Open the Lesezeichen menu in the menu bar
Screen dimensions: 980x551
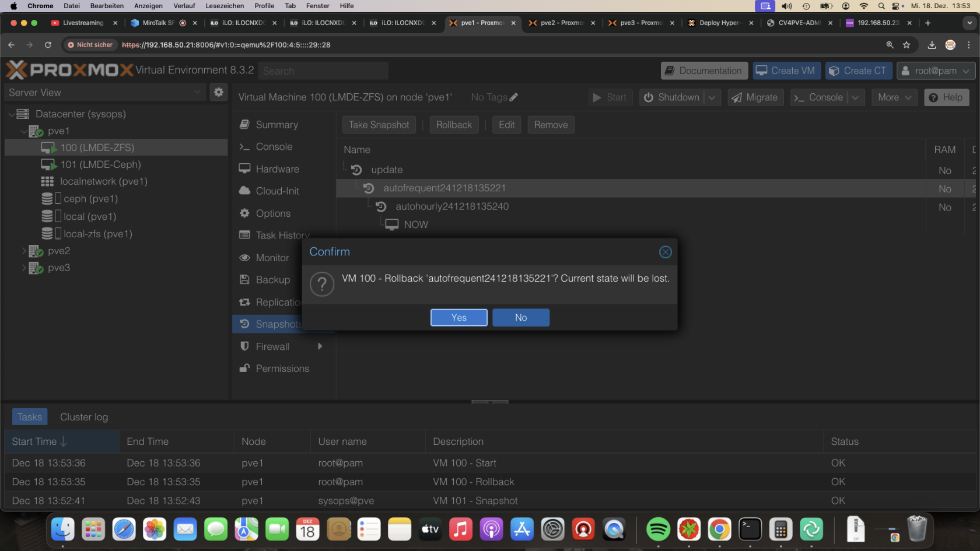(225, 6)
